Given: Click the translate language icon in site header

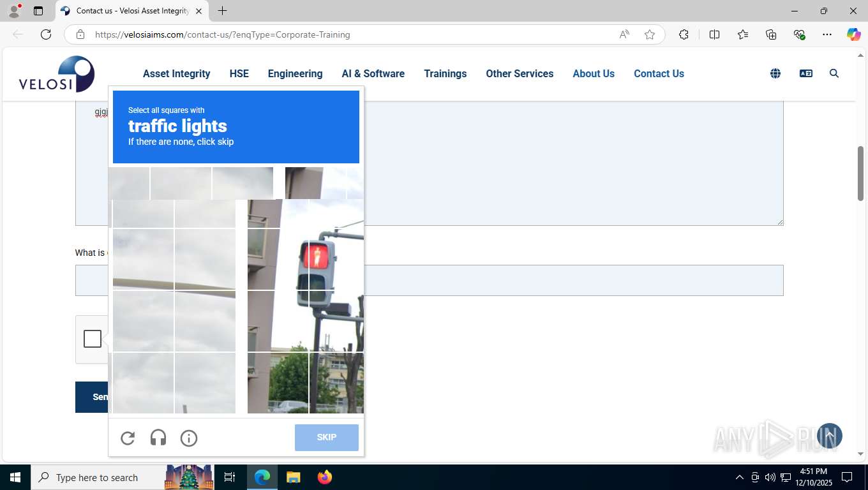Looking at the screenshot, I should tap(806, 73).
